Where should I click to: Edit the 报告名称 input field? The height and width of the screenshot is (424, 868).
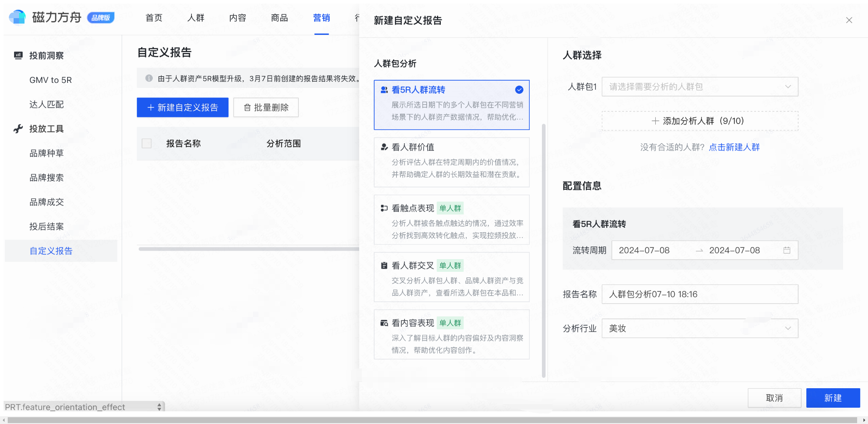700,294
